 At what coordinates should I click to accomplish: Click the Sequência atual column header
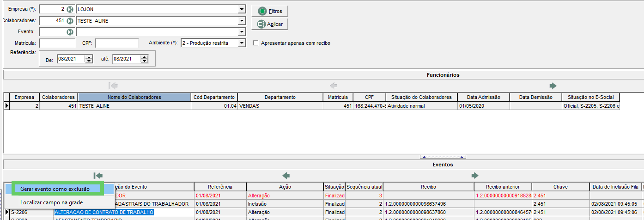point(365,187)
